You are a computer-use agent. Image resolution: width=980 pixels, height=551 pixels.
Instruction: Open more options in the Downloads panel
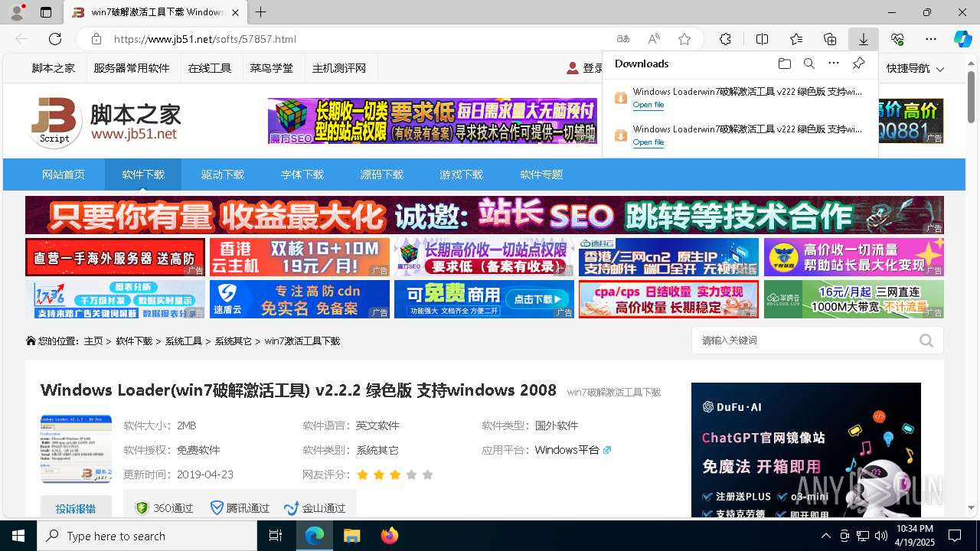(834, 64)
